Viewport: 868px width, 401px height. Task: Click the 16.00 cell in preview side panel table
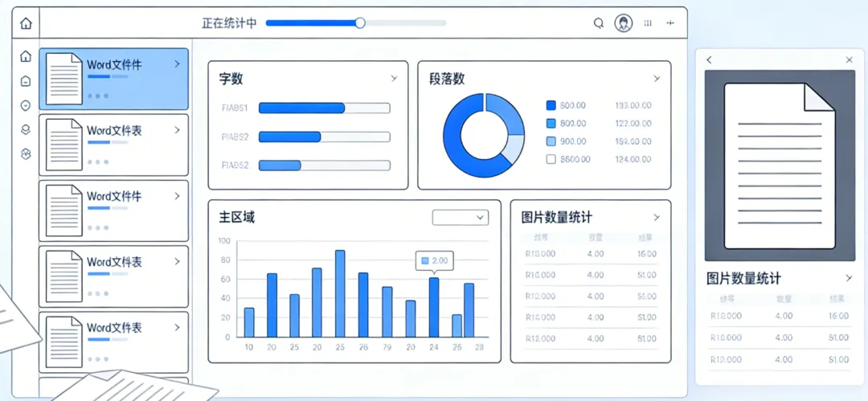(x=838, y=316)
